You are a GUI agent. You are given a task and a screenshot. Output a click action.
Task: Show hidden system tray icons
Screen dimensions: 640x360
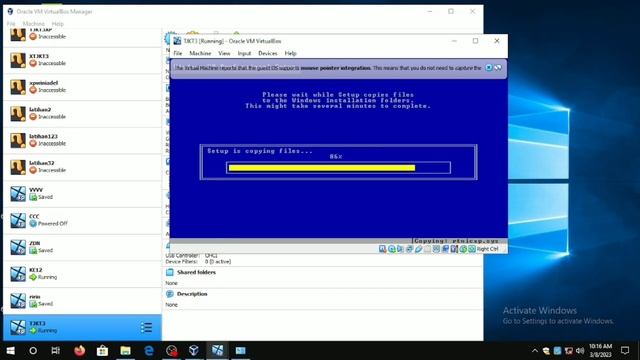pos(535,351)
